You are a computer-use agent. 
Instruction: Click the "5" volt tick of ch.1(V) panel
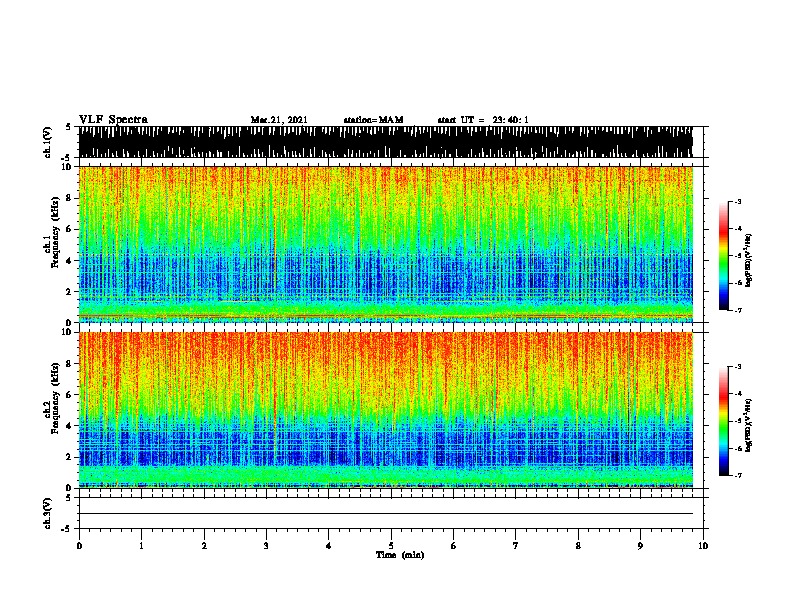click(x=69, y=127)
